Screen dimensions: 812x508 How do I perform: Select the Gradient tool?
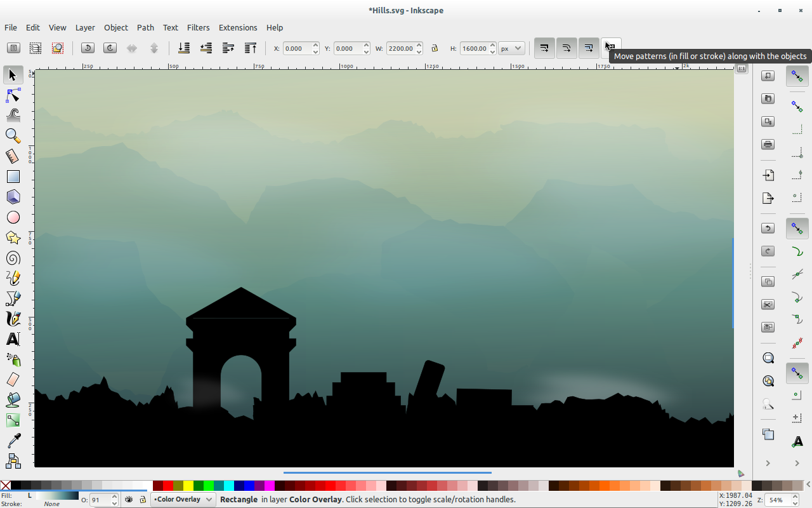click(x=13, y=420)
